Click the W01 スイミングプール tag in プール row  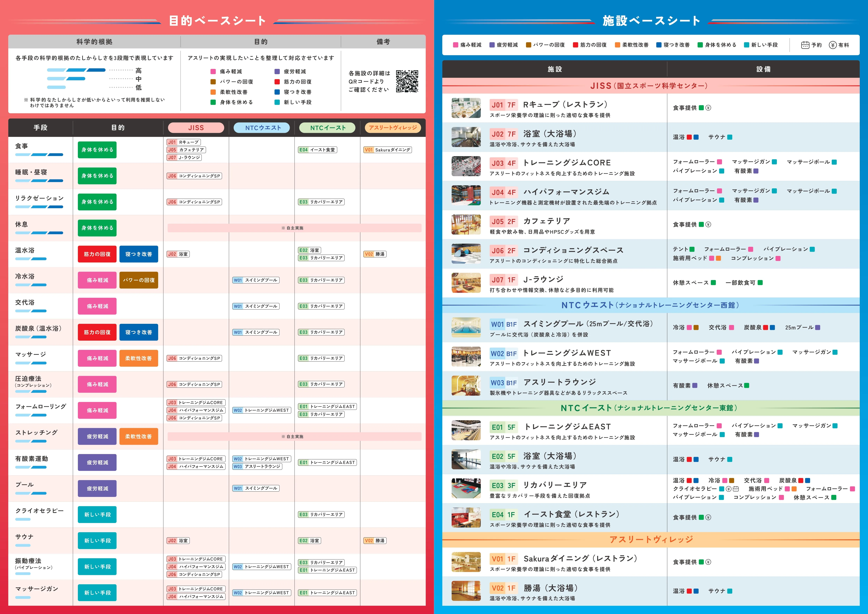coord(256,489)
